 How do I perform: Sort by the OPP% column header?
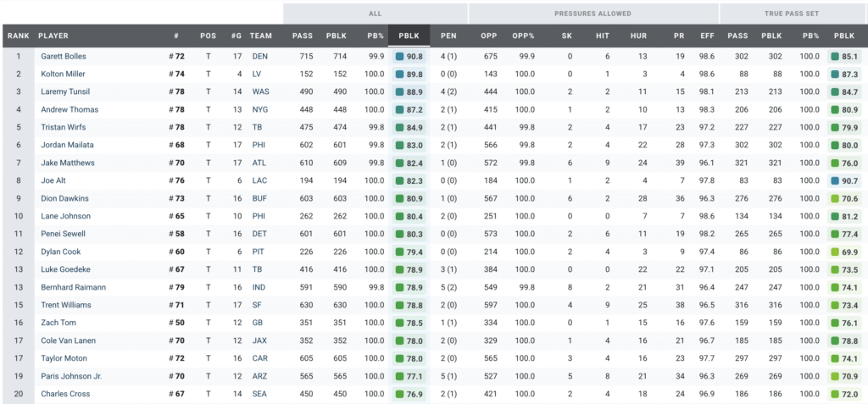[x=523, y=36]
